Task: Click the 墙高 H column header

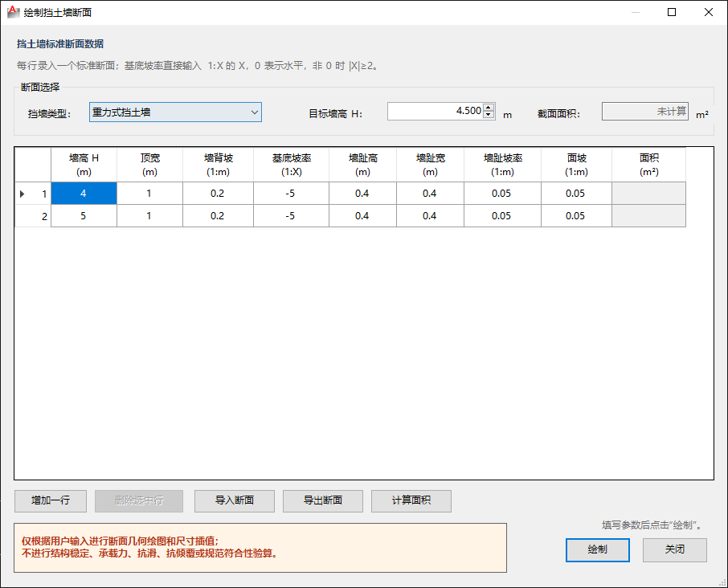Action: pyautogui.click(x=84, y=165)
